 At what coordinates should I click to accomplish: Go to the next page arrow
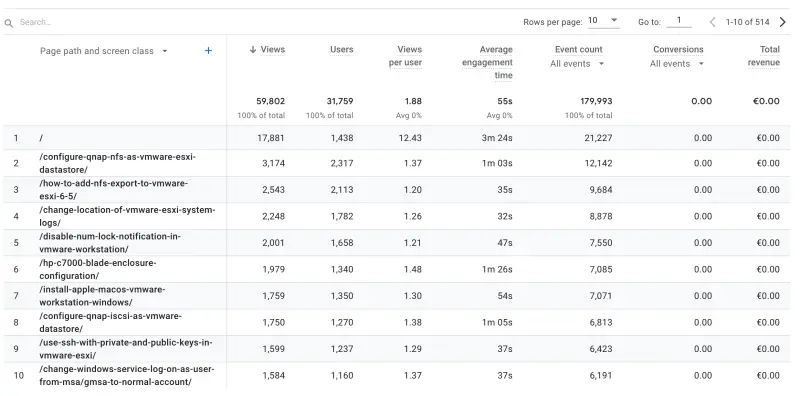coord(783,22)
